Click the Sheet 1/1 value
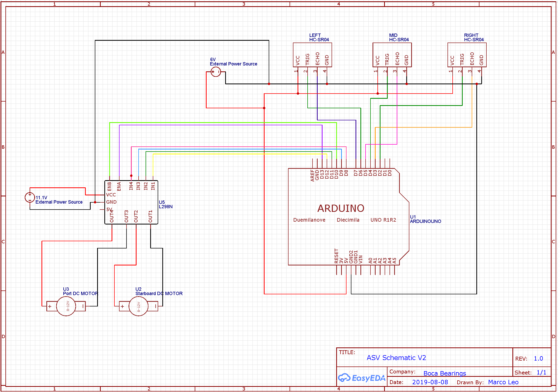This screenshot has width=558, height=392. click(x=541, y=372)
